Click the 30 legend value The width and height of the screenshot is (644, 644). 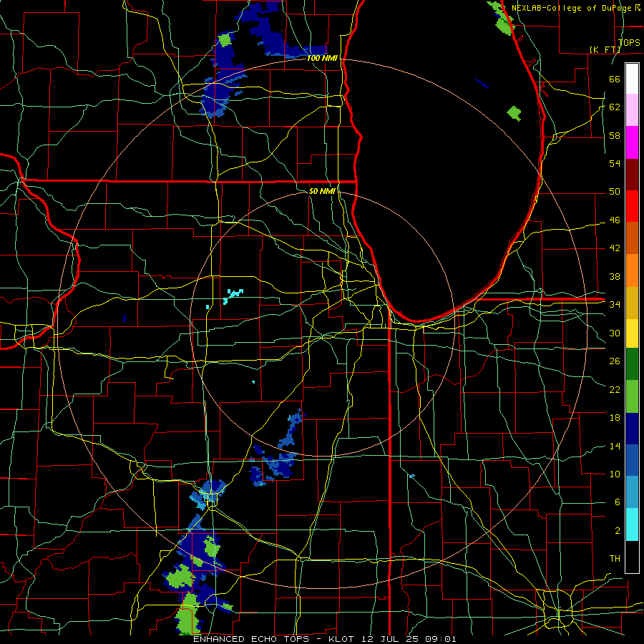(615, 333)
